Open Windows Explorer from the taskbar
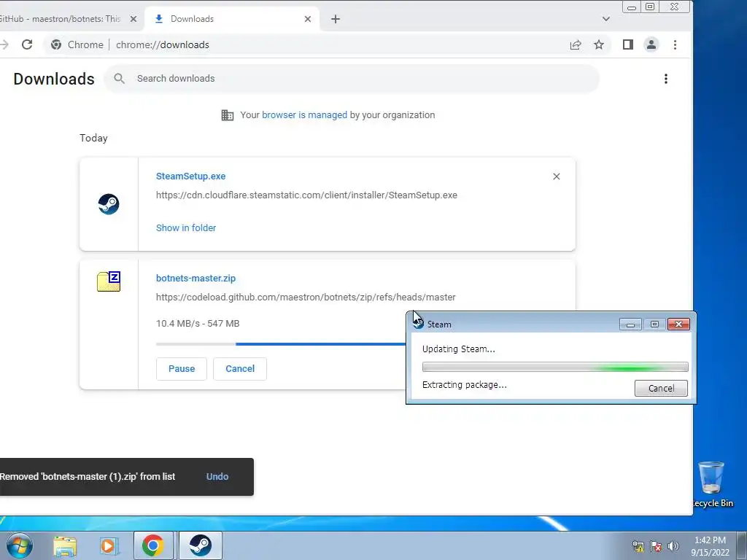Screen dimensions: 747x560 pyautogui.click(x=65, y=545)
